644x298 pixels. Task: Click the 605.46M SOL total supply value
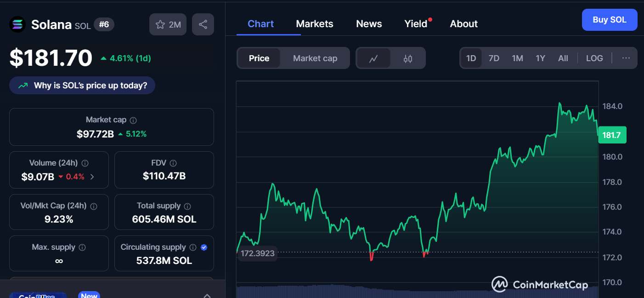coord(164,219)
